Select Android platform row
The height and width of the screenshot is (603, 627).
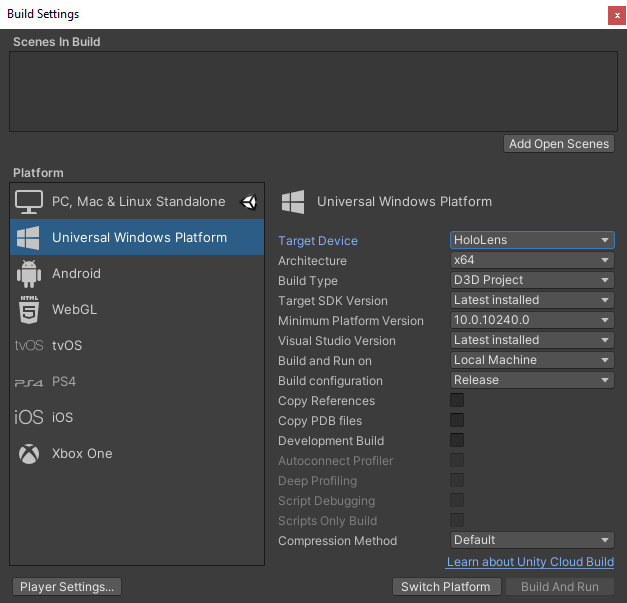pyautogui.click(x=137, y=274)
